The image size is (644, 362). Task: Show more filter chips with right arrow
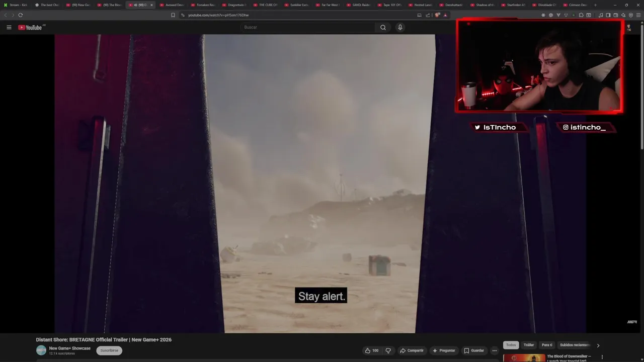click(598, 345)
